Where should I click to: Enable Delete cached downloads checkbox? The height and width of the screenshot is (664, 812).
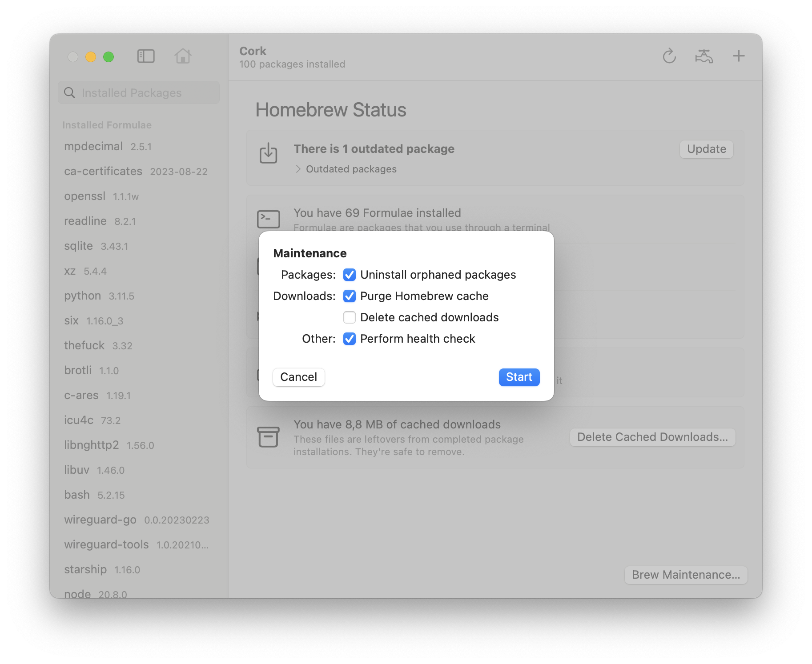[x=350, y=318]
